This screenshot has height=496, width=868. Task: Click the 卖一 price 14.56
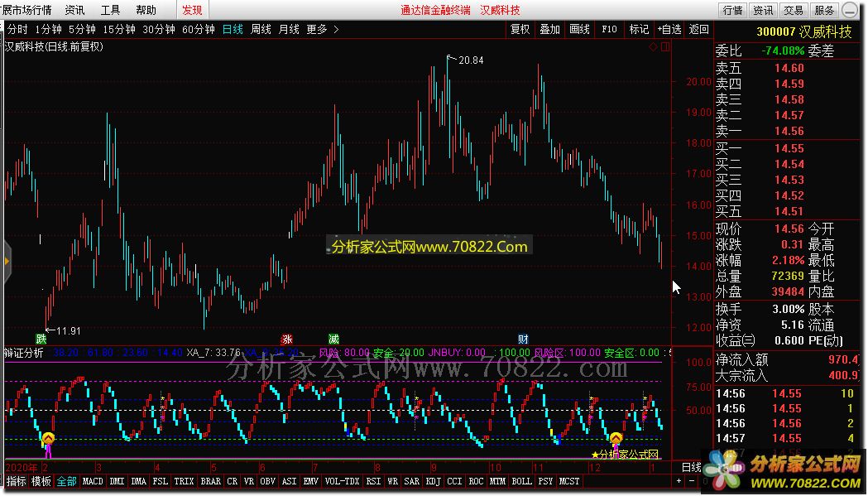tap(789, 131)
